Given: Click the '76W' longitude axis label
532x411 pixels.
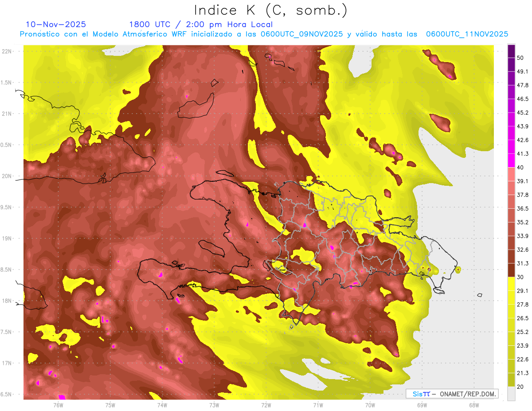Looking at the screenshot, I should coord(58,405).
